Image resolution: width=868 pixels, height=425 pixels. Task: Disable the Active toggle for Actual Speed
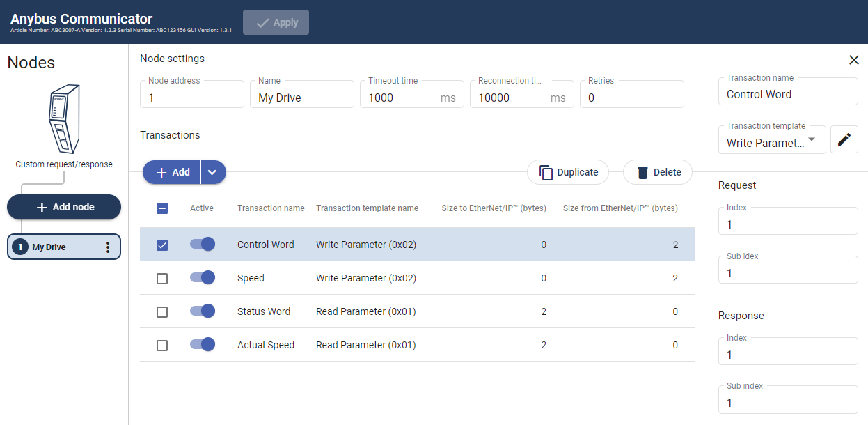(202, 345)
